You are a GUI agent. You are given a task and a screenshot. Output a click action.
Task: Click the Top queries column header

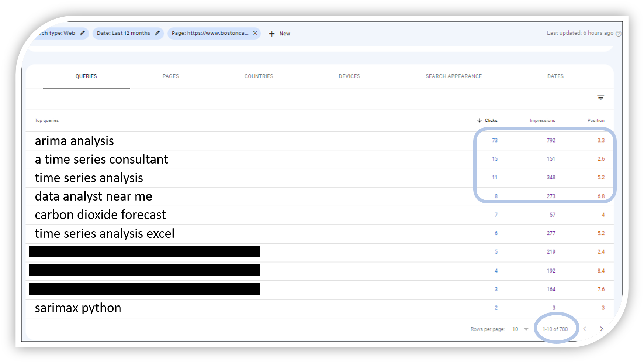click(46, 120)
